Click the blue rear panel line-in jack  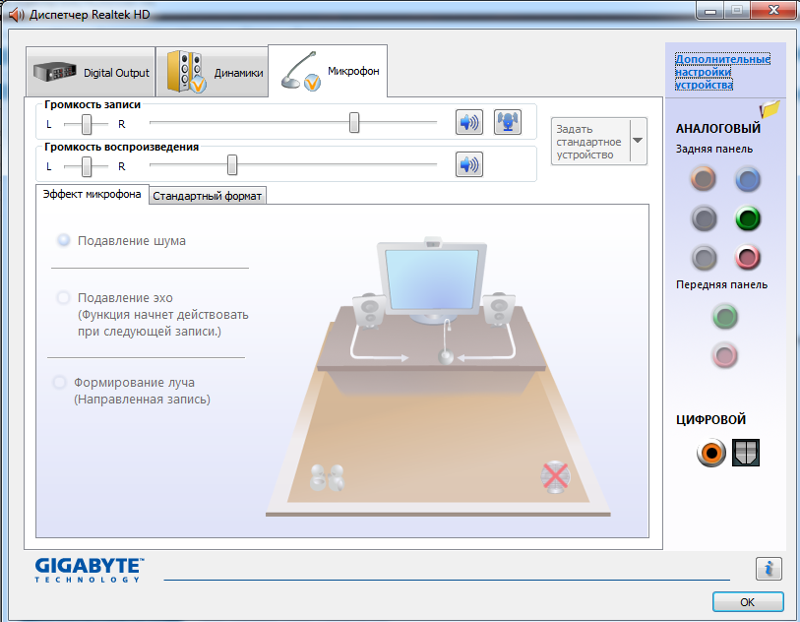[747, 180]
